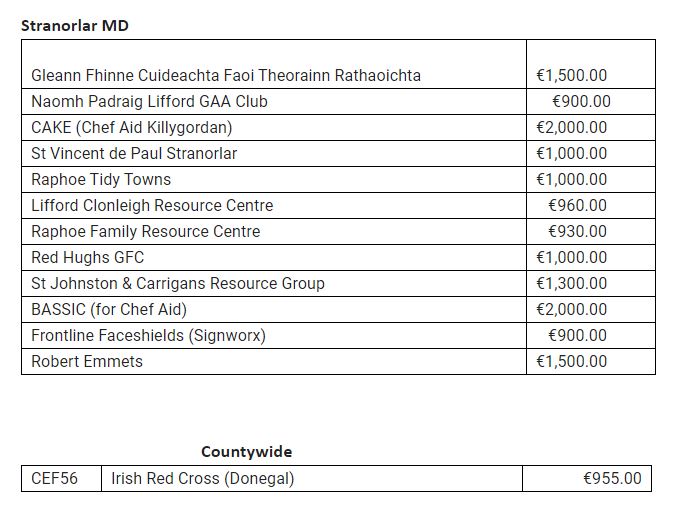This screenshot has height=513, width=697.
Task: Click the Stranorlar MD heading
Action: (x=75, y=25)
